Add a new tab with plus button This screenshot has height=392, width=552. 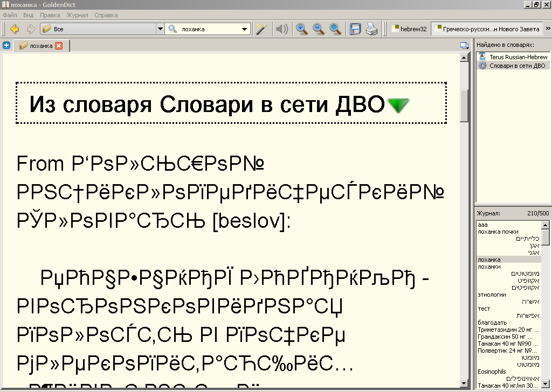pyautogui.click(x=6, y=45)
